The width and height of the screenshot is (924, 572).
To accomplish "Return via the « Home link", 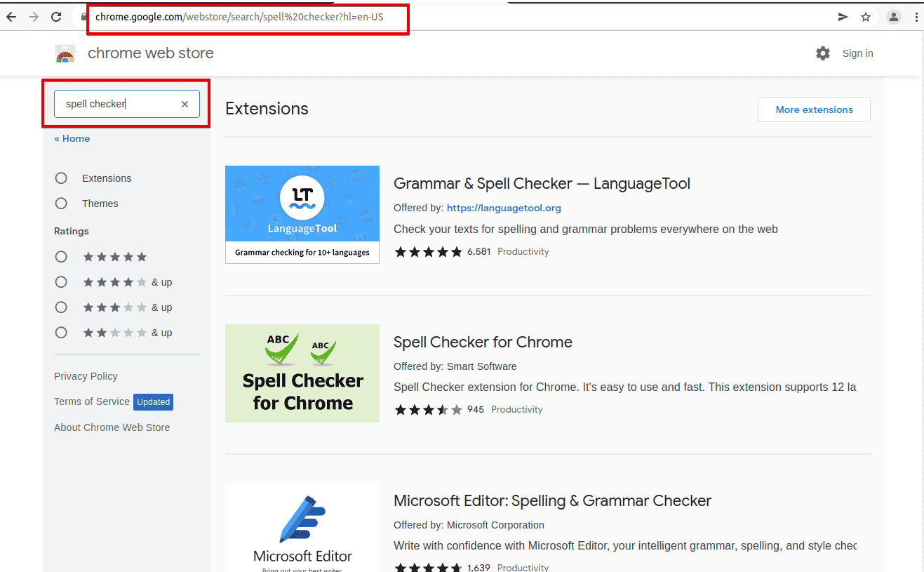I will pos(72,138).
